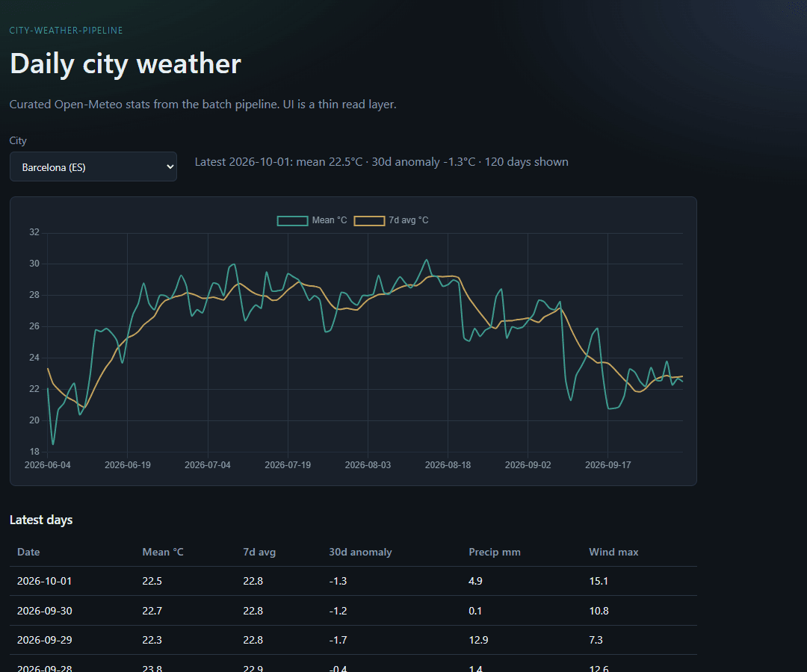Click the Latest days heading
This screenshot has width=807, height=672.
[x=41, y=520]
